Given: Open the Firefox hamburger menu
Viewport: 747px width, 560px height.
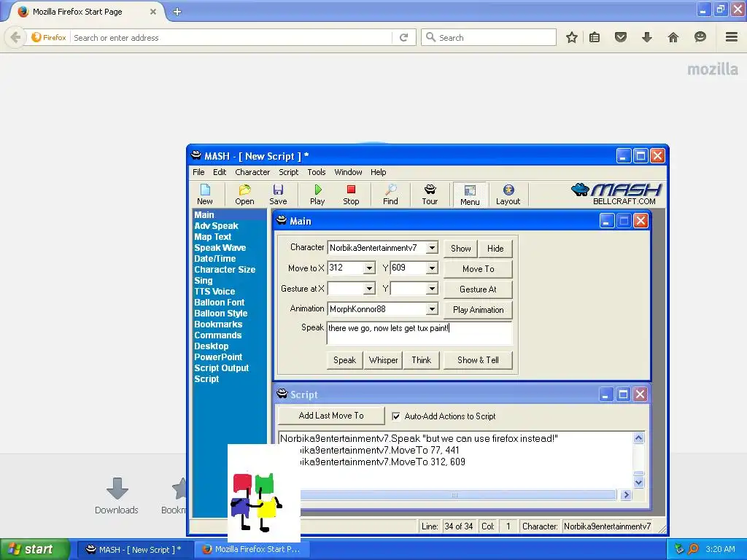Looking at the screenshot, I should [732, 37].
